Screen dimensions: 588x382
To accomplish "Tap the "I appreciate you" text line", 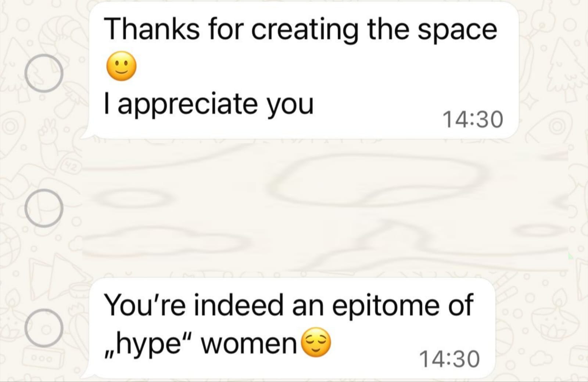I will 209,104.
